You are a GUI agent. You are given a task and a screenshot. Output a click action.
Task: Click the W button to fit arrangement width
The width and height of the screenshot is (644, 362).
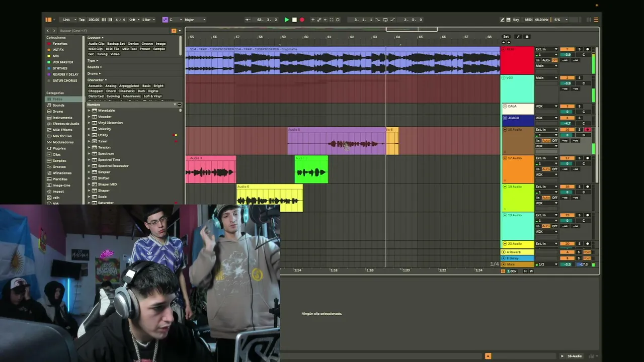pos(531,271)
